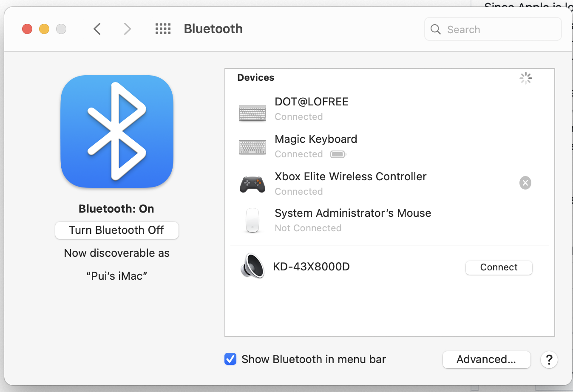
Task: Connect to KD-43X8000D
Action: [499, 267]
